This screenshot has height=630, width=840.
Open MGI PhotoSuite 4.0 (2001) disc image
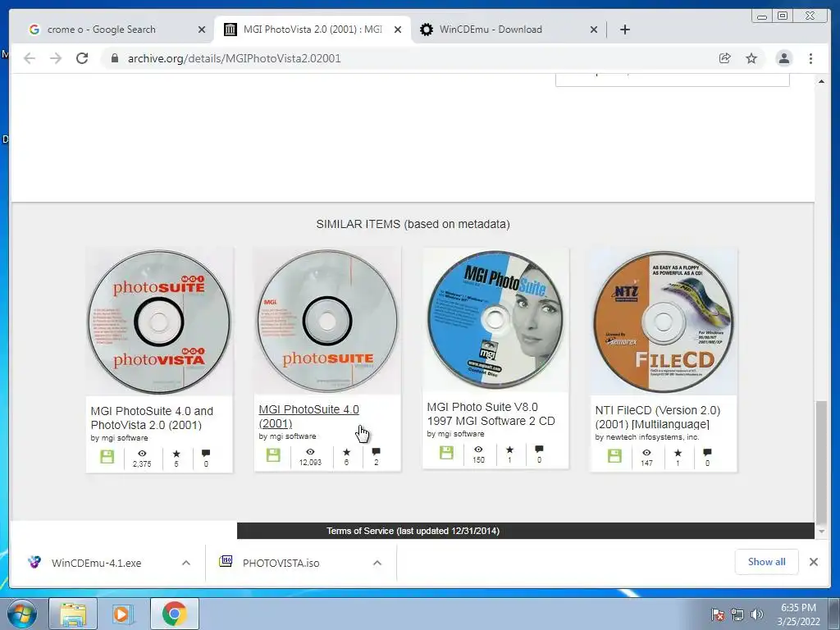327,321
